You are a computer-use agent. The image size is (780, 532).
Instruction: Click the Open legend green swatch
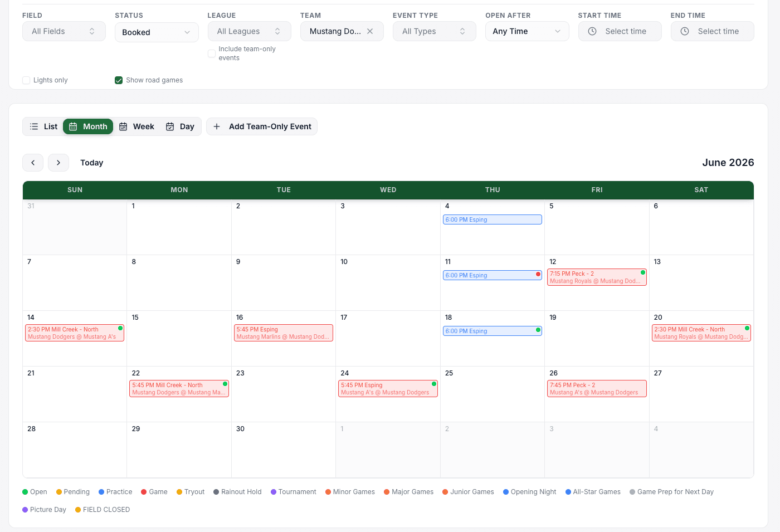(25, 492)
